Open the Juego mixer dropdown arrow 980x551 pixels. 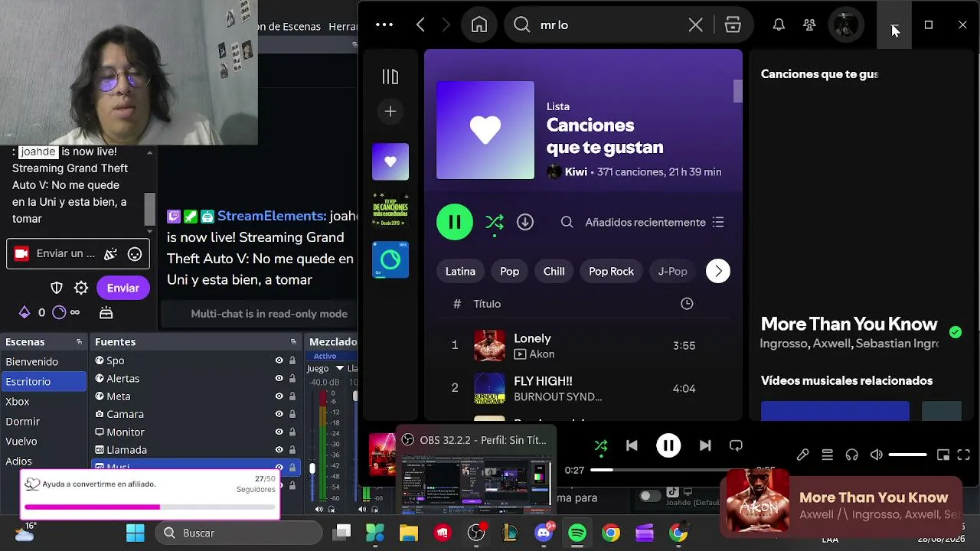click(x=340, y=368)
